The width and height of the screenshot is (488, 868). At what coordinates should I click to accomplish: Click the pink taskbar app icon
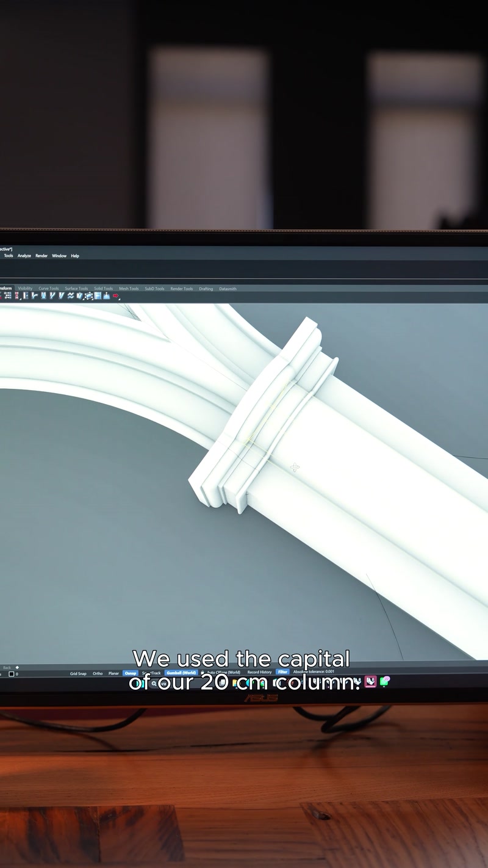370,681
